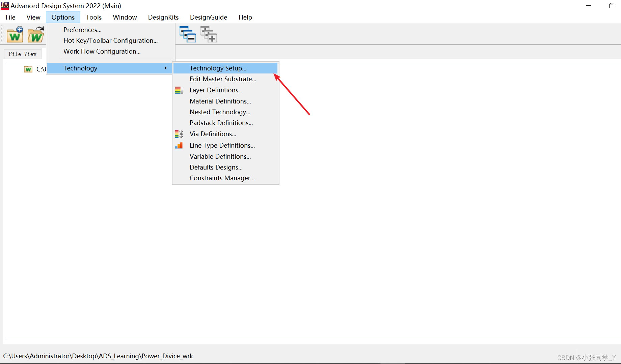Click the ADS application logo in title bar

click(5, 5)
